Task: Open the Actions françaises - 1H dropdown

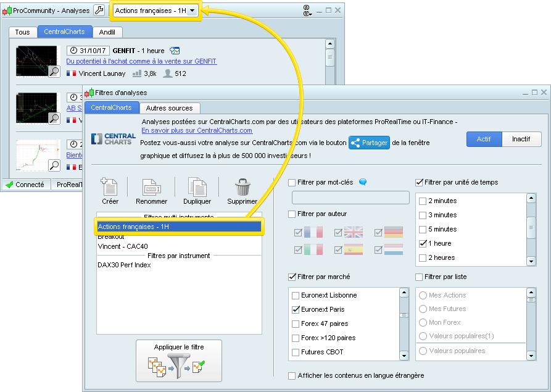Action: (193, 11)
